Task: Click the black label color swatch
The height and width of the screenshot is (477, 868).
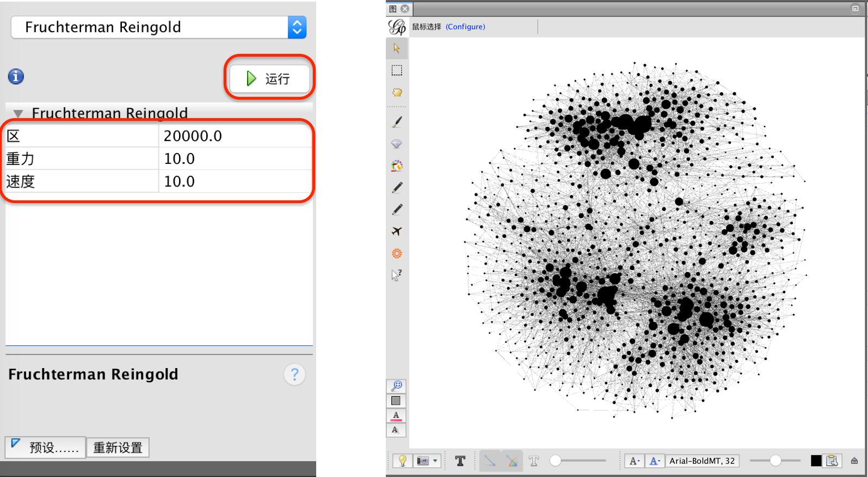Action: coord(816,461)
